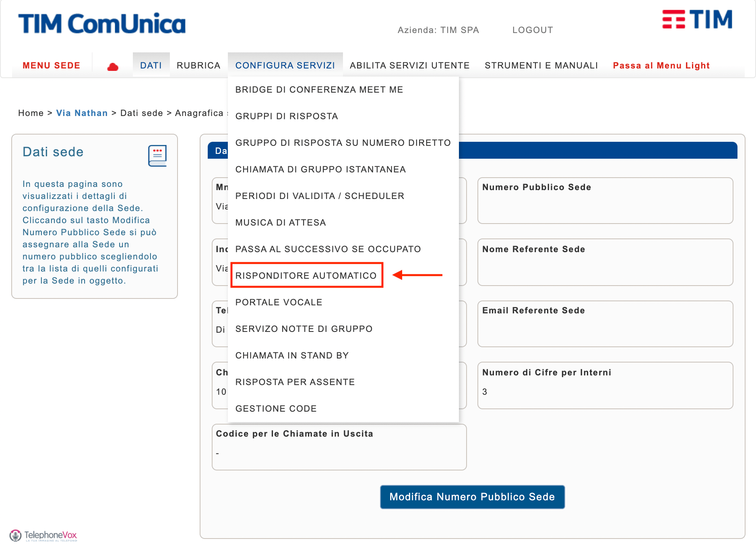Screen dimensions: 756x547
Task: Click the TelephoneVox logo
Action: [x=43, y=535]
